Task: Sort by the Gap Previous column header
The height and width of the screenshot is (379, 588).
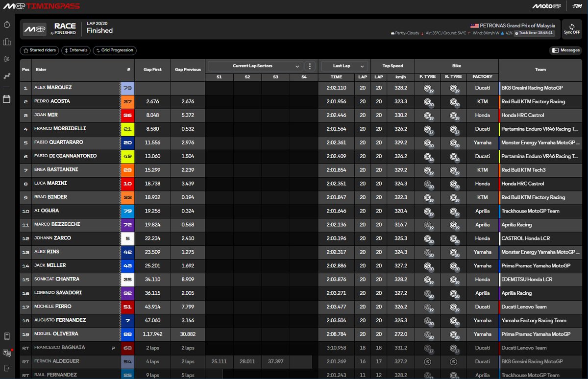Action: tap(188, 70)
